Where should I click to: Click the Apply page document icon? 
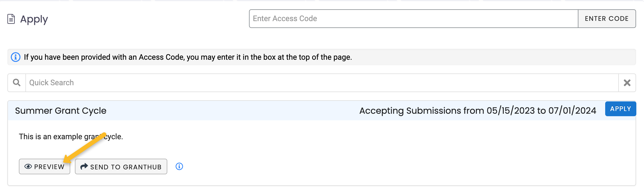(x=11, y=19)
